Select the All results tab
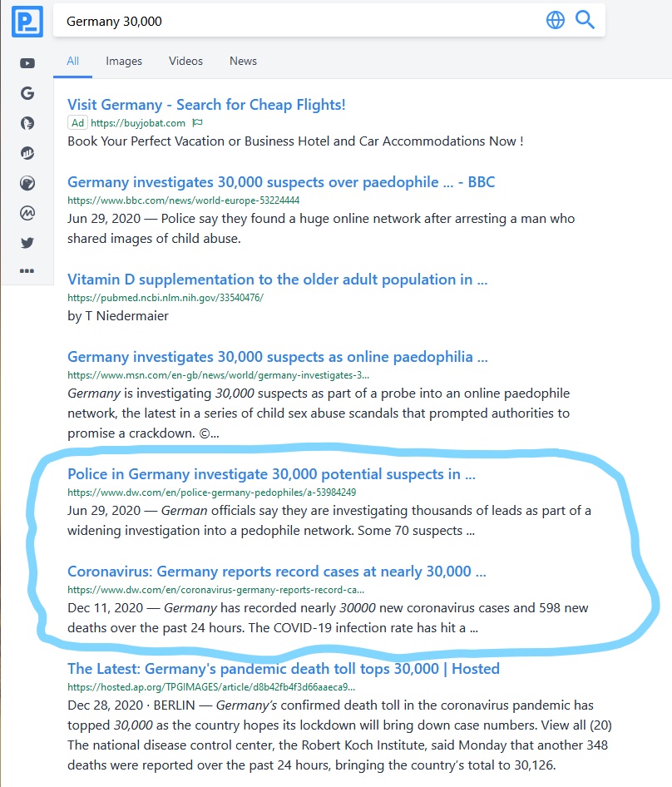The width and height of the screenshot is (672, 787). pyautogui.click(x=73, y=61)
